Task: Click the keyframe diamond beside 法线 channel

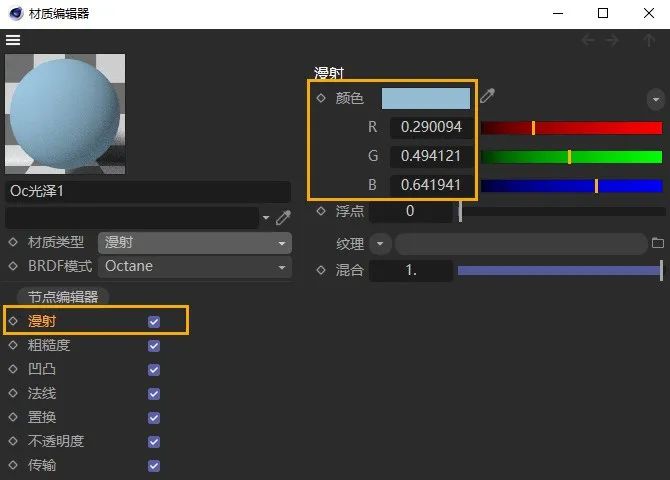Action: [13, 392]
